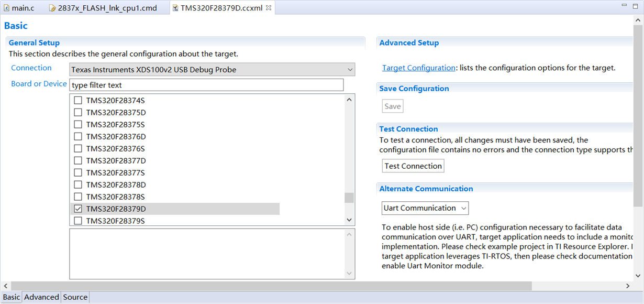The width and height of the screenshot is (644, 304).
Task: Open the Target Configuration link
Action: click(418, 68)
